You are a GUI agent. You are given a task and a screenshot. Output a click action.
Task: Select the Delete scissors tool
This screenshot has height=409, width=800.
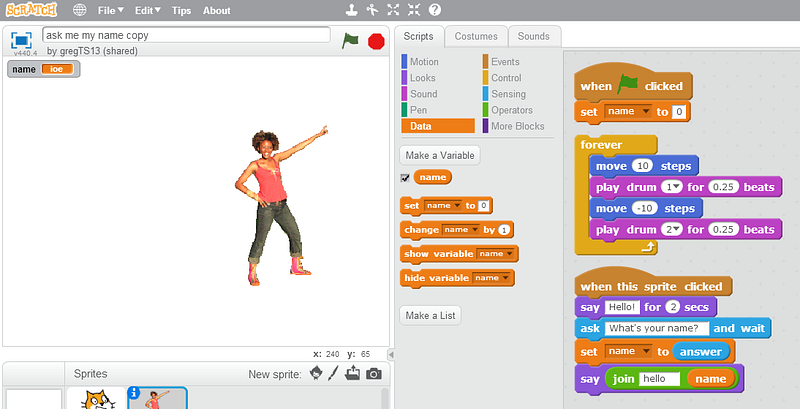point(373,10)
